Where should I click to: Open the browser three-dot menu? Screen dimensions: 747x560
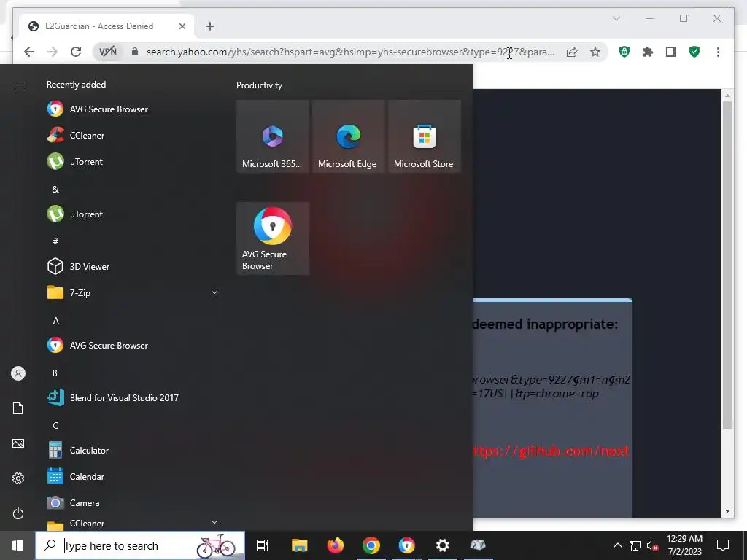(718, 52)
